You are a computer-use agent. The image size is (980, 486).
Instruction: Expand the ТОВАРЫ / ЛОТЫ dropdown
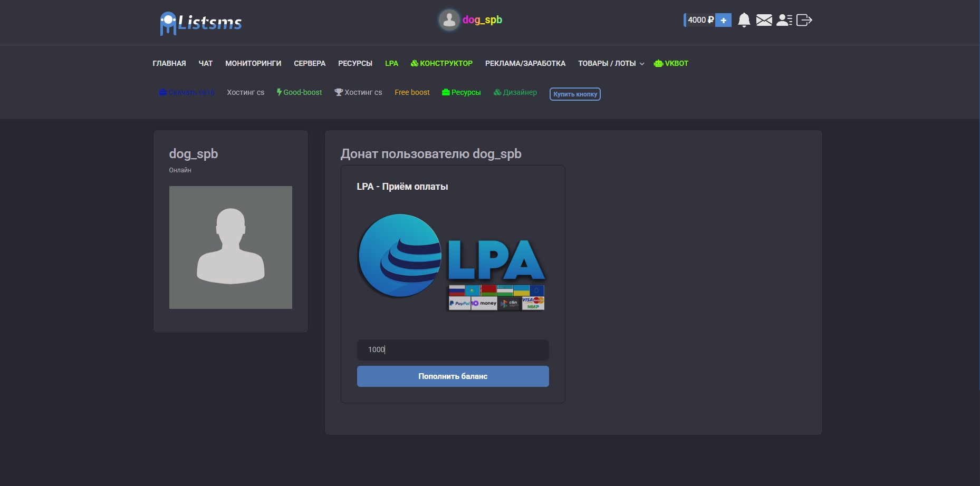611,63
